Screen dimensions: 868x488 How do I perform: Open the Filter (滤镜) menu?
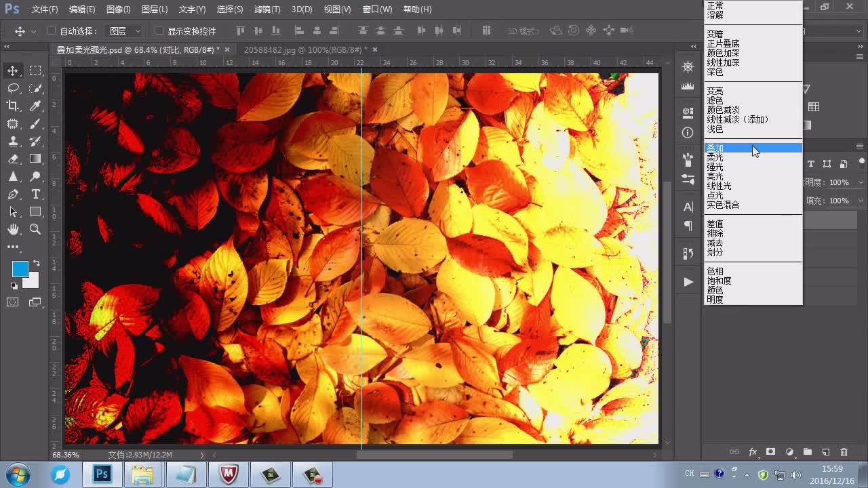coord(267,9)
